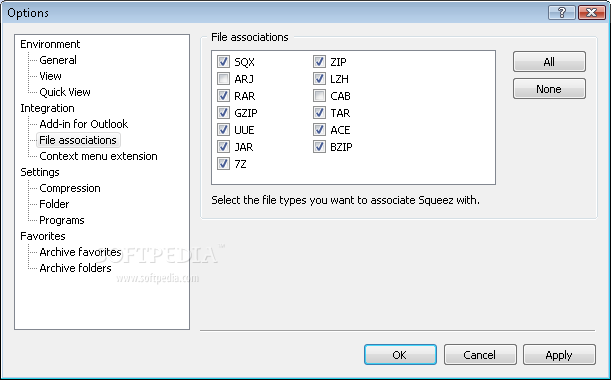Toggle the ZIP file association checkbox
The height and width of the screenshot is (380, 611).
(319, 62)
